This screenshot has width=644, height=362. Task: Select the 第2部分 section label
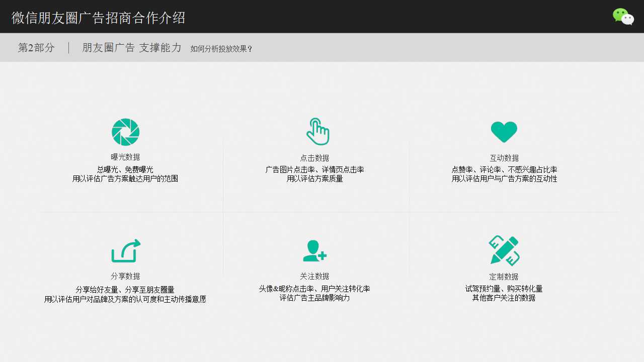pos(36,47)
